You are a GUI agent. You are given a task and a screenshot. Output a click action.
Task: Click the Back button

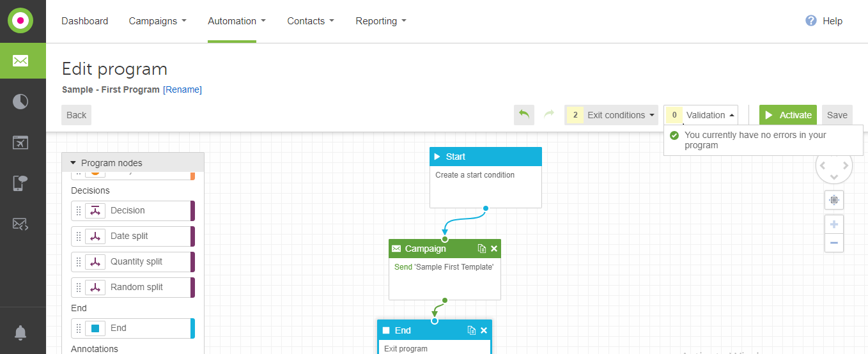click(76, 115)
